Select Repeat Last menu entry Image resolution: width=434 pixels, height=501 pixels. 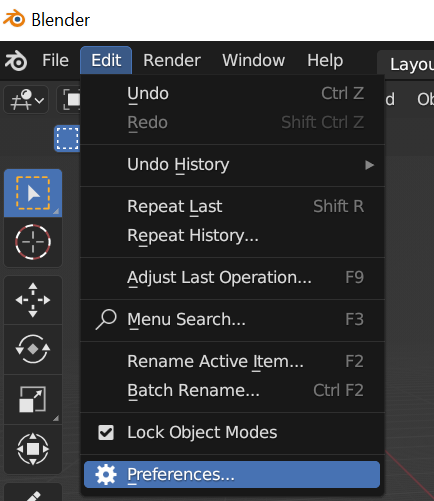[232, 206]
